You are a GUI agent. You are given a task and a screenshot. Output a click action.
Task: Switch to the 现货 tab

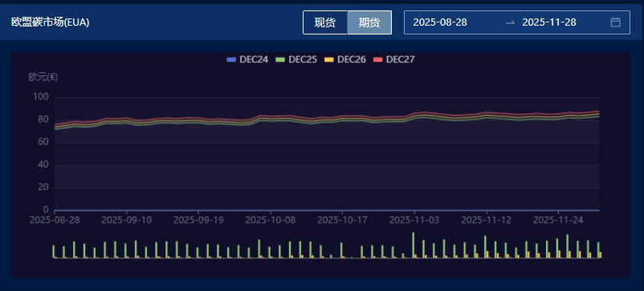[x=325, y=22]
